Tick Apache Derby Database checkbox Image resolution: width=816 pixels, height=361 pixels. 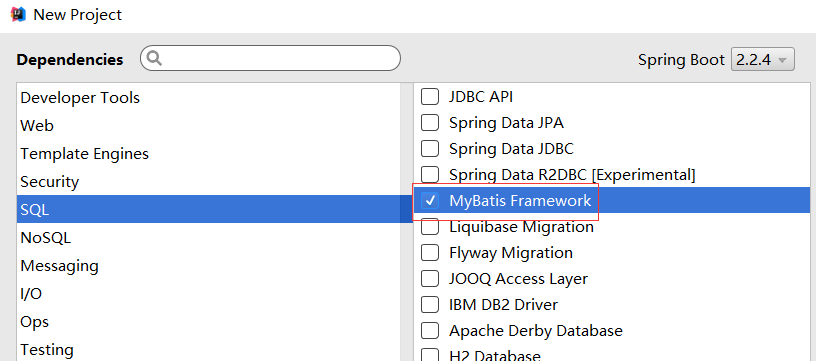[429, 331]
